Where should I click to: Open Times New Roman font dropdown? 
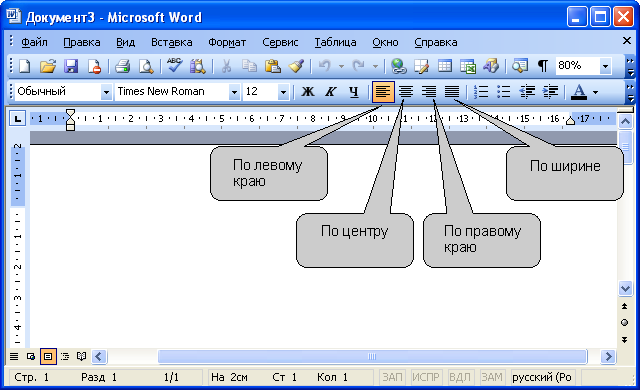[234, 92]
